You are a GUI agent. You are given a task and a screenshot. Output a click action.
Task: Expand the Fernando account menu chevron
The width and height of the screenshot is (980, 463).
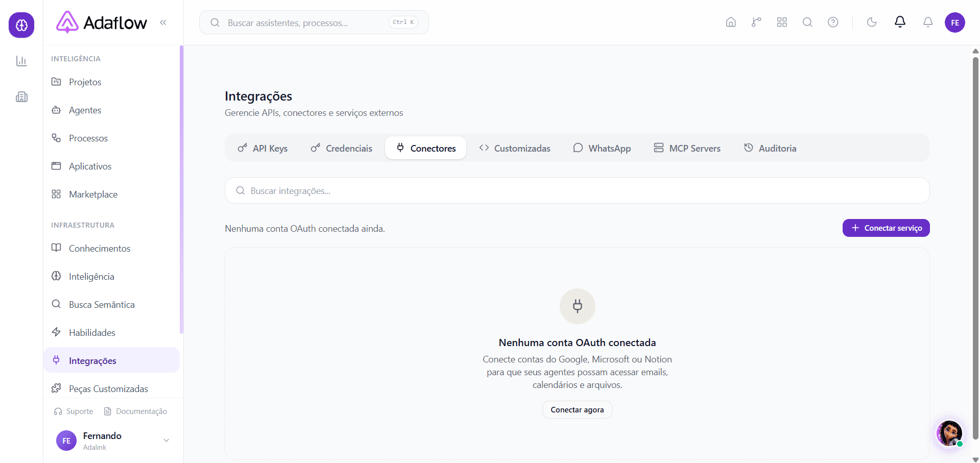point(166,441)
